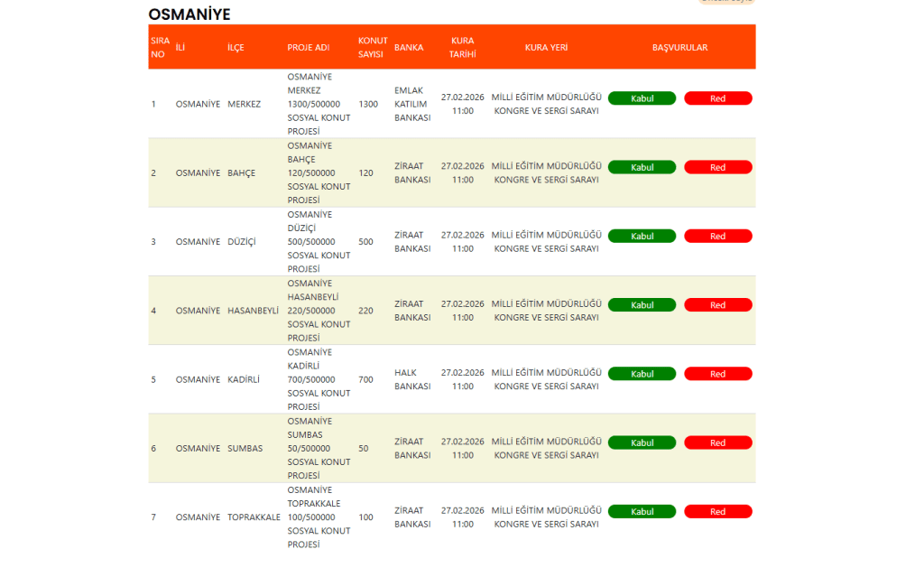The image size is (924, 568).
Task: Show Kabul results for SUMBAS
Action: pos(642,442)
